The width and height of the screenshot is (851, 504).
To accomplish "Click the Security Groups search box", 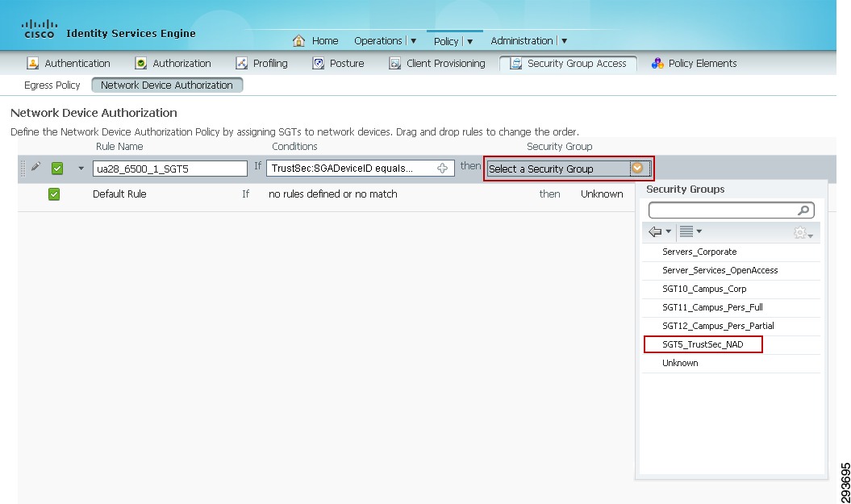I will [731, 210].
